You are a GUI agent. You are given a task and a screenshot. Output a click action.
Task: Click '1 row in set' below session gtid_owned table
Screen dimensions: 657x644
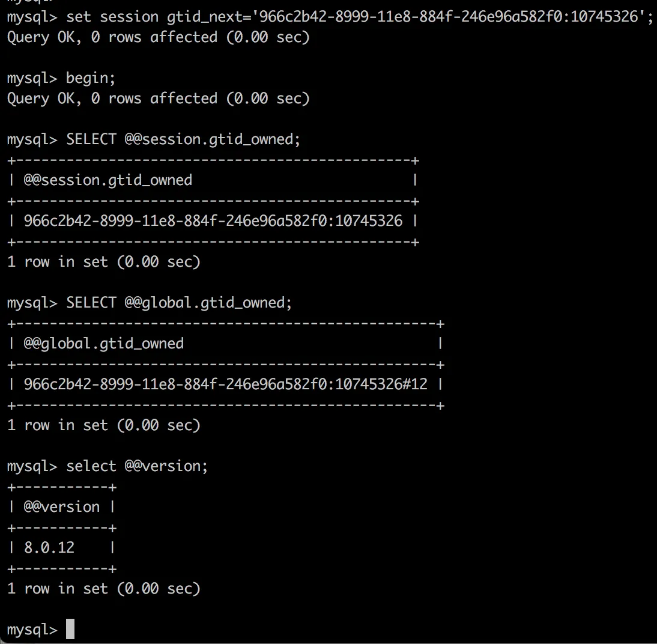[103, 262]
